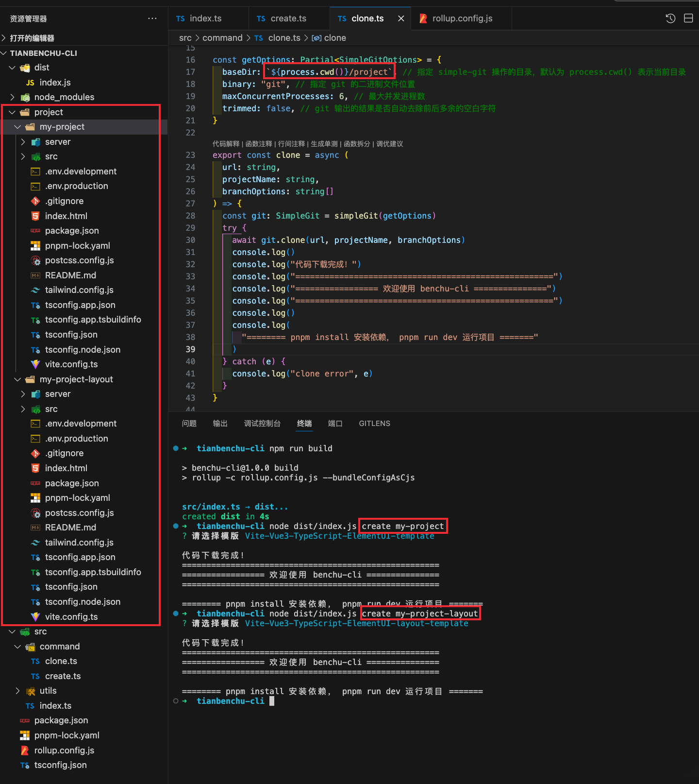Click the .gitignore git icon in my-project-layout
699x784 pixels.
pos(35,453)
